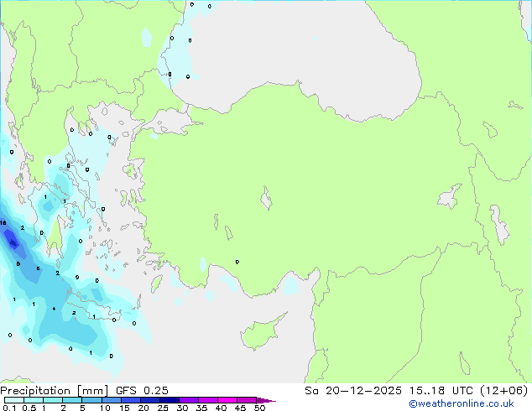The image size is (532, 411).
Task: Open the weatheronline.co.uk copyright link
Action: tap(462, 403)
